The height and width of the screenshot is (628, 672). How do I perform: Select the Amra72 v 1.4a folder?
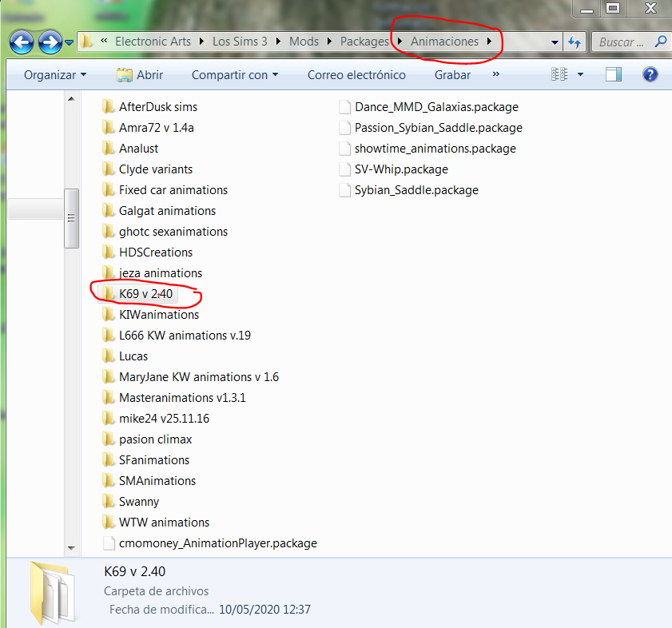[149, 128]
